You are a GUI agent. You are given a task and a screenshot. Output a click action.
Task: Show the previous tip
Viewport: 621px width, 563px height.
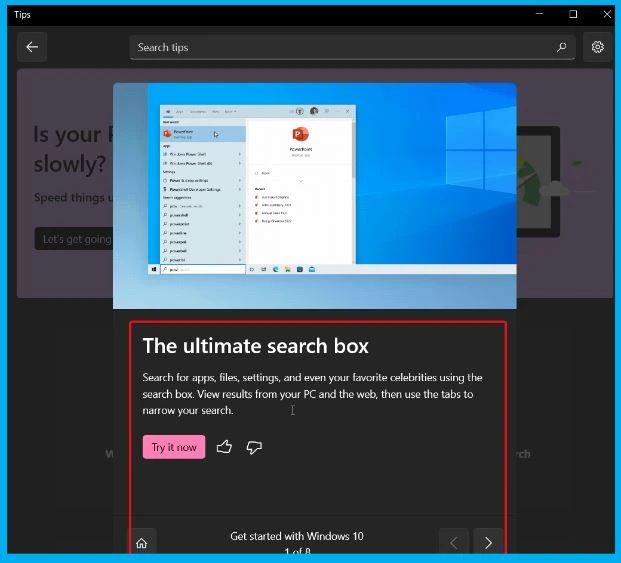pyautogui.click(x=454, y=542)
